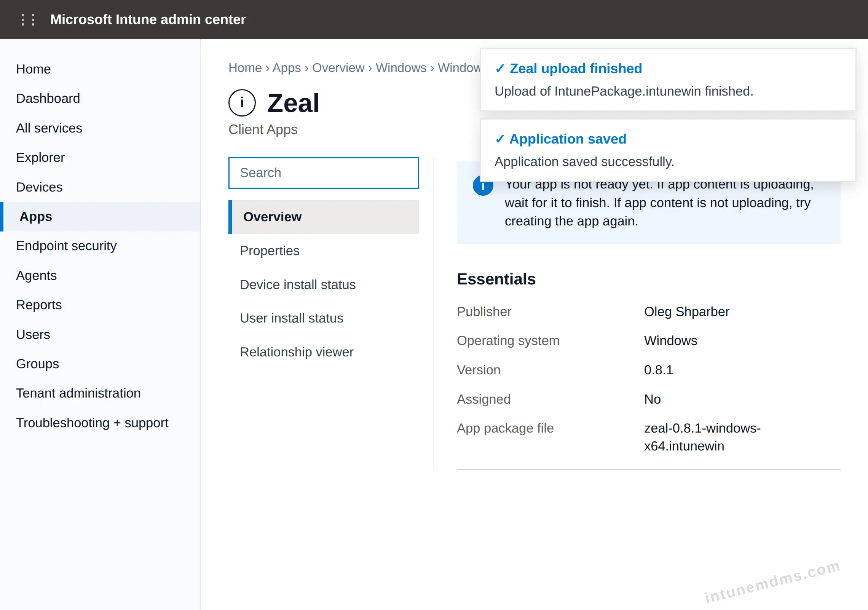
Task: Open the portal menu grip icon
Action: tap(28, 19)
